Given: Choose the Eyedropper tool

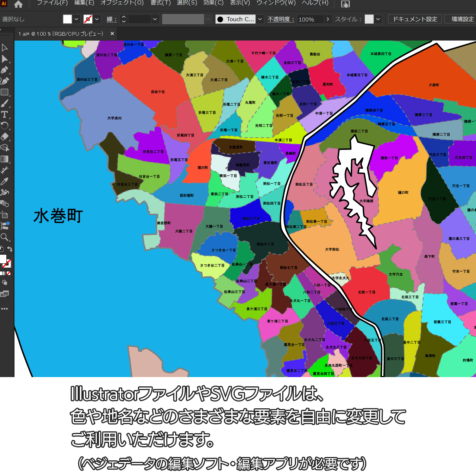Looking at the screenshot, I should coord(5,181).
